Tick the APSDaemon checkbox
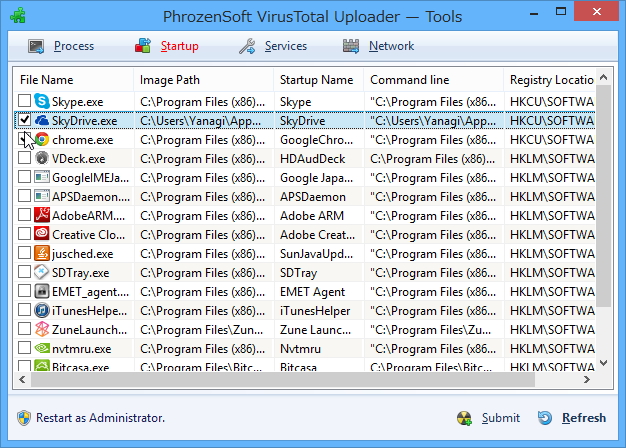Screen dimensions: 626x448 (24, 196)
